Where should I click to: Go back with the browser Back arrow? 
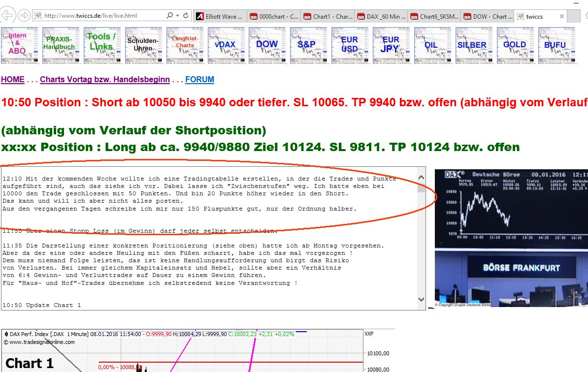(x=7, y=15)
